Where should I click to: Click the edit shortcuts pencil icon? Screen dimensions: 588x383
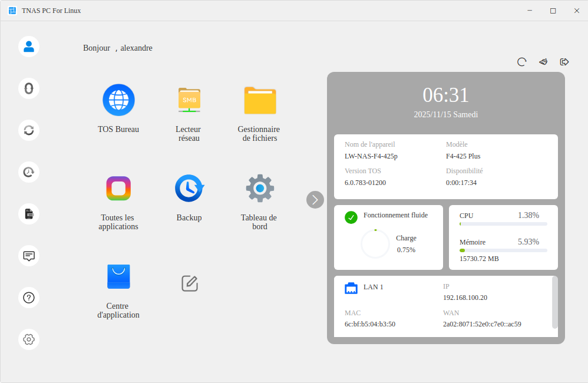click(189, 283)
